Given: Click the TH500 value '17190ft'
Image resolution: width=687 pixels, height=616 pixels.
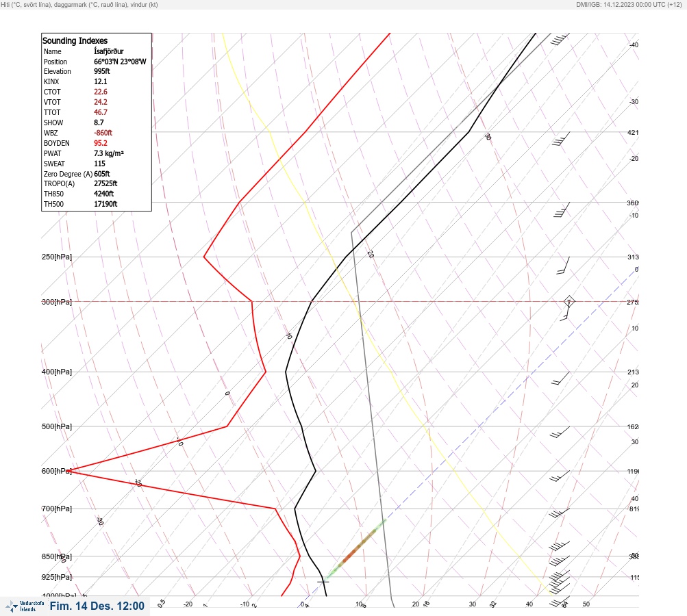Looking at the screenshot, I should pyautogui.click(x=105, y=204).
